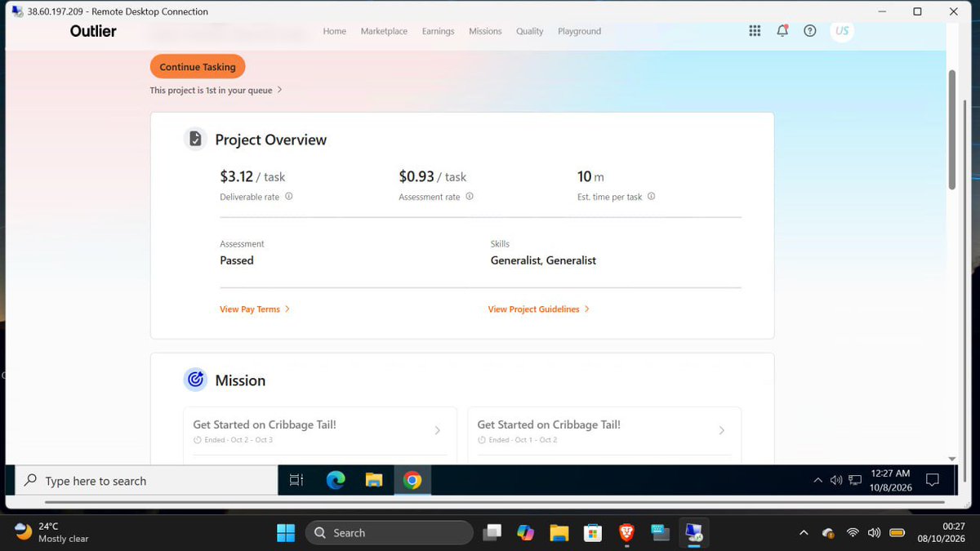This screenshot has width=980, height=551.
Task: Open remote desktop volume icon
Action: 835,481
